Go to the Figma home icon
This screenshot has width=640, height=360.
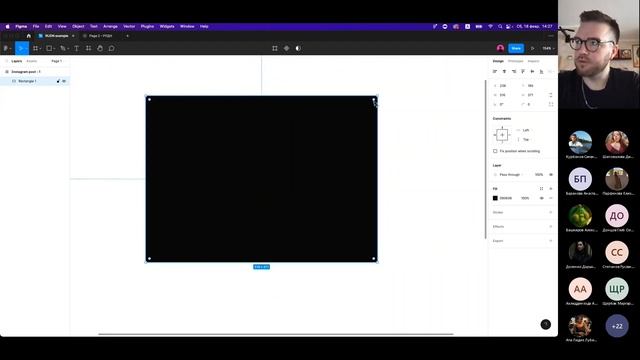[x=29, y=36]
